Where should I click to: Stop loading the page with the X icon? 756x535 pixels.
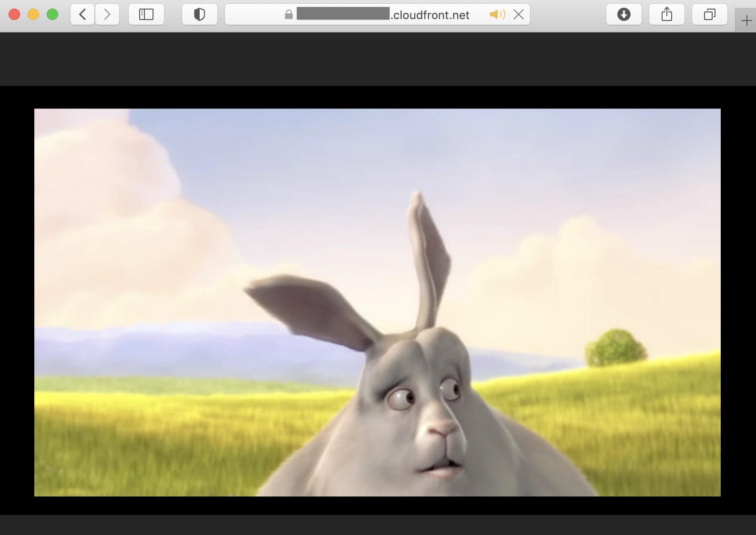pos(519,14)
